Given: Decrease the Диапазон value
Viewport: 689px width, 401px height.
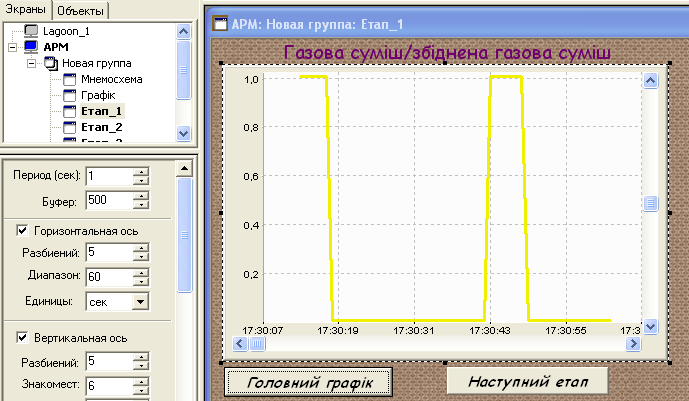Looking at the screenshot, I should 141,282.
